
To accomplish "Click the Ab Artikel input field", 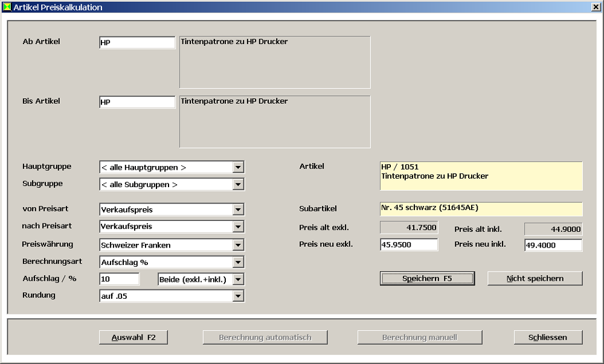I will (137, 43).
